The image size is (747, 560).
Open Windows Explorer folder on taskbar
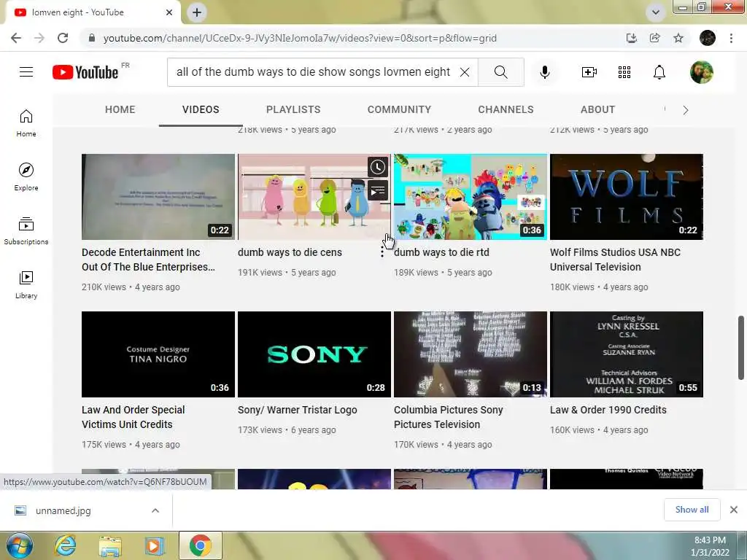(110, 545)
